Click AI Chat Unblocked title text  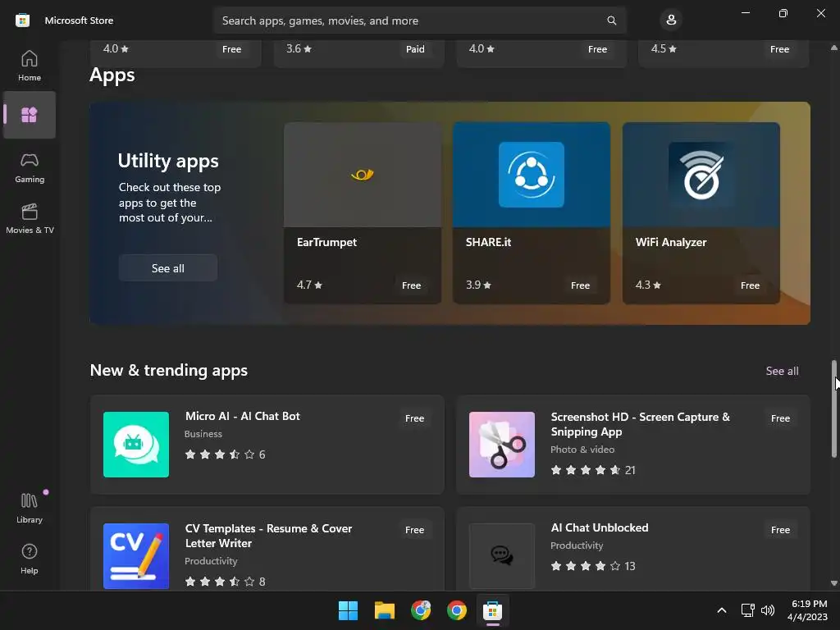pos(600,527)
